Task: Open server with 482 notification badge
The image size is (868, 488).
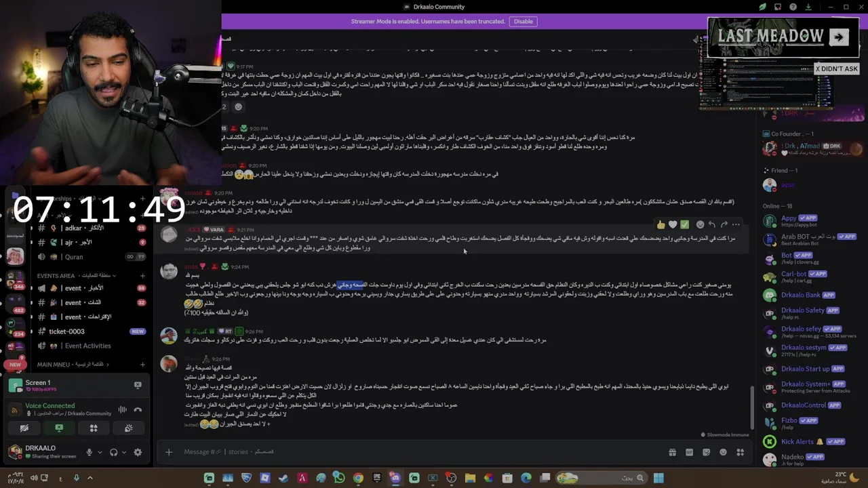Action: click(x=15, y=302)
